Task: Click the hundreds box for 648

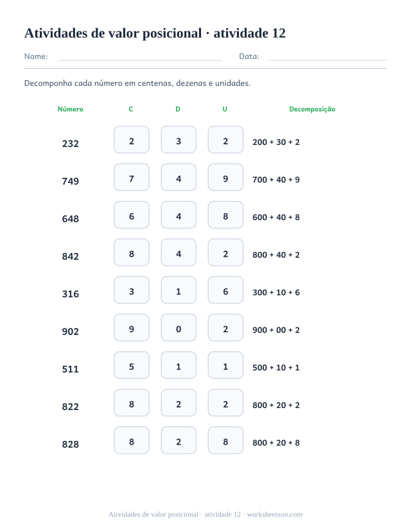Action: click(132, 215)
